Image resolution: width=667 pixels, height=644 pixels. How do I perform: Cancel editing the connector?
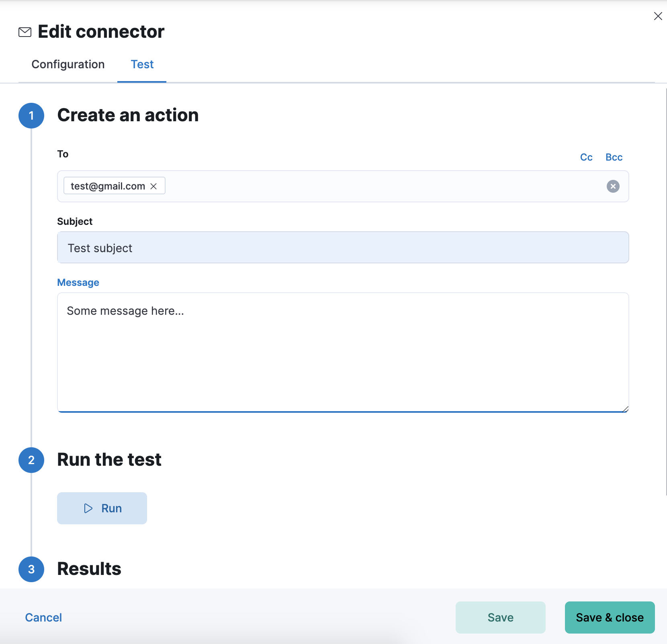(43, 618)
